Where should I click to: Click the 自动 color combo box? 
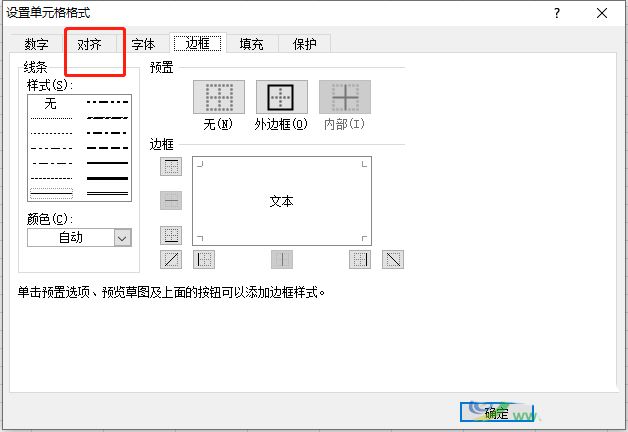pyautogui.click(x=79, y=238)
